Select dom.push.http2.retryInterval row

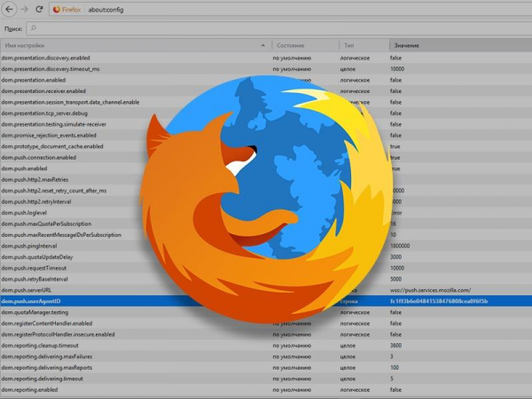click(x=266, y=201)
